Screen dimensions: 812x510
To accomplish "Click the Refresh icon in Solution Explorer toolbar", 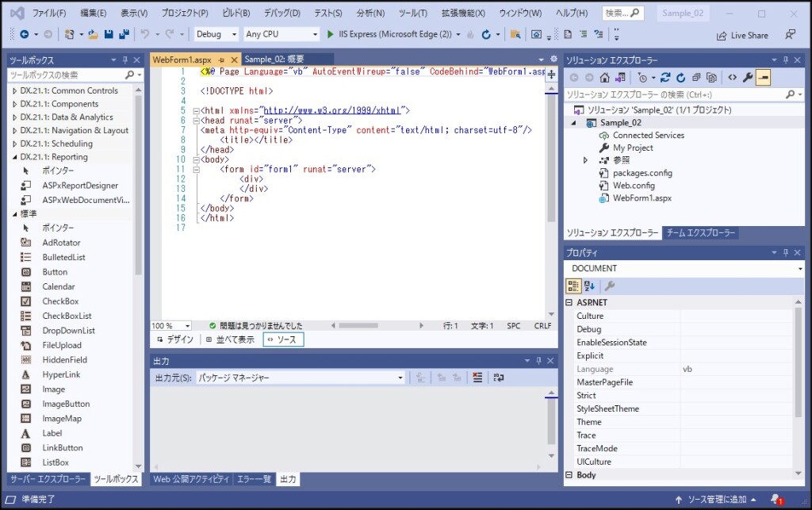I will click(680, 77).
